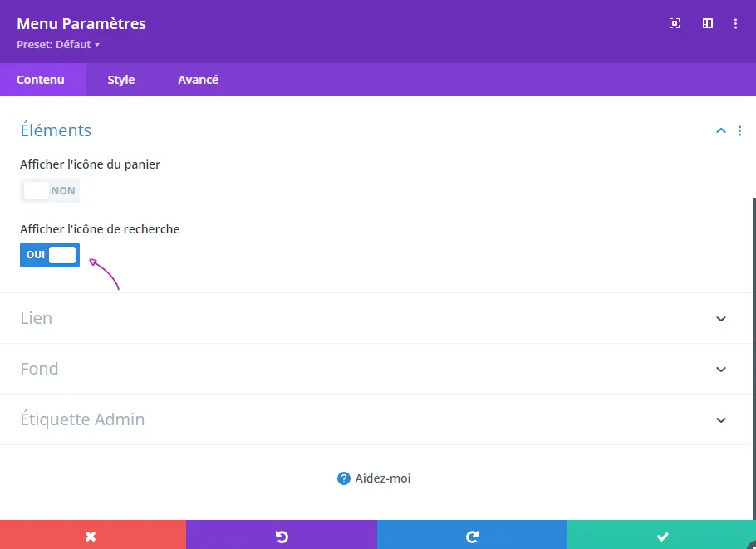Save changes with the green checkmark

click(x=662, y=536)
